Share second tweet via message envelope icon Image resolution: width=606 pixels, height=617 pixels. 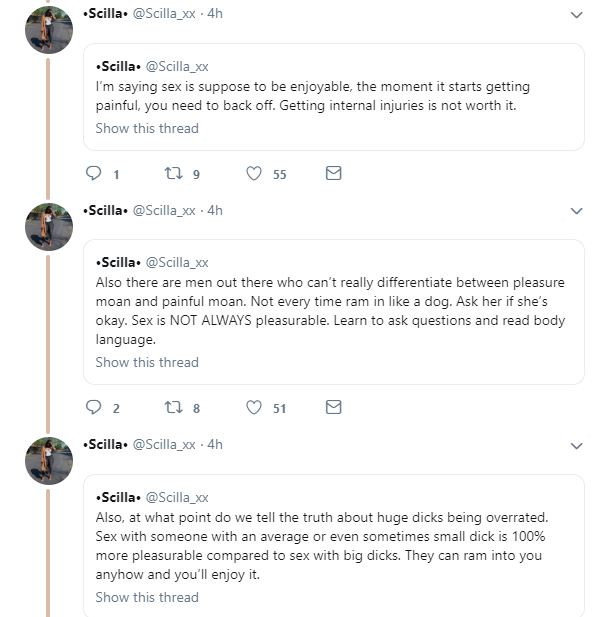click(x=334, y=407)
